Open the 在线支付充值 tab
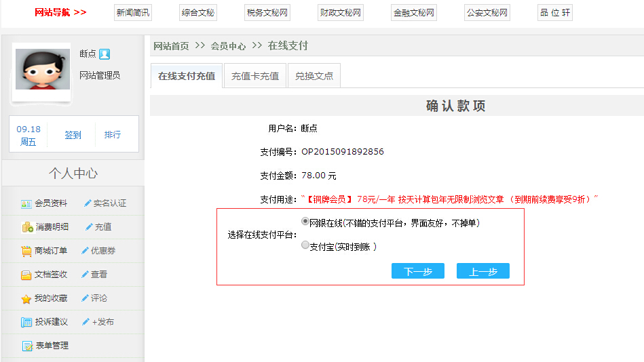This screenshot has width=644, height=362. pyautogui.click(x=187, y=76)
